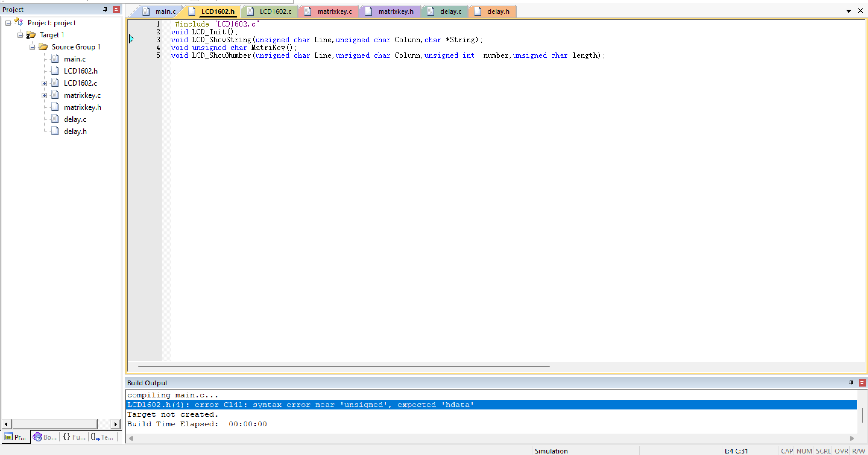Viewport: 868px width, 455px height.
Task: Click the #include "LCD1602.c" code line
Action: point(217,24)
